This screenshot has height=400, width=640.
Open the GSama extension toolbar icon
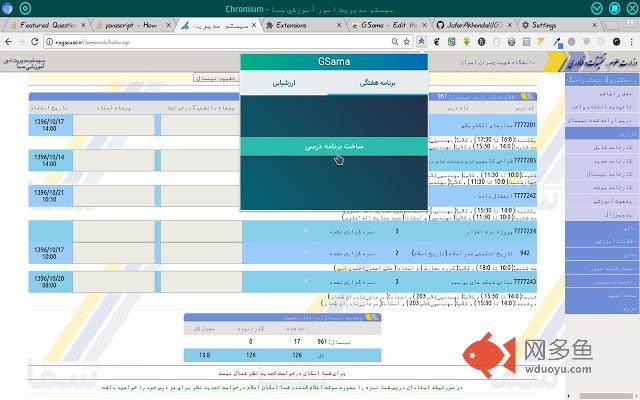pos(421,41)
